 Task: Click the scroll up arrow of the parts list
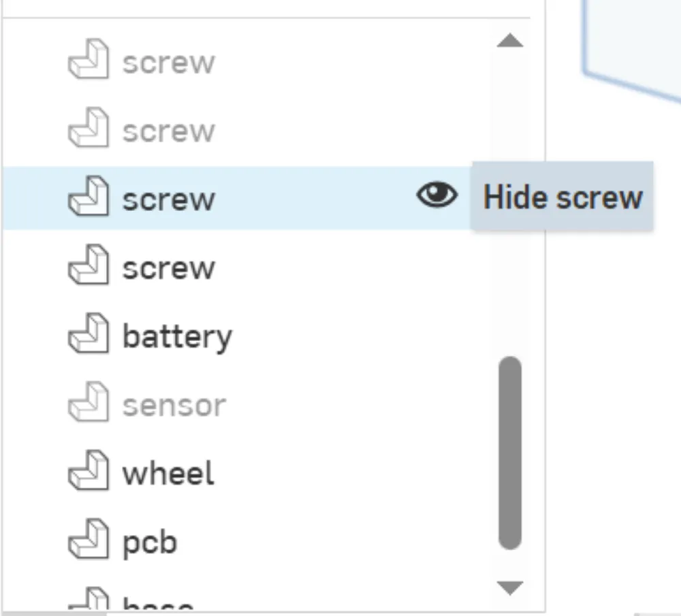(x=510, y=42)
